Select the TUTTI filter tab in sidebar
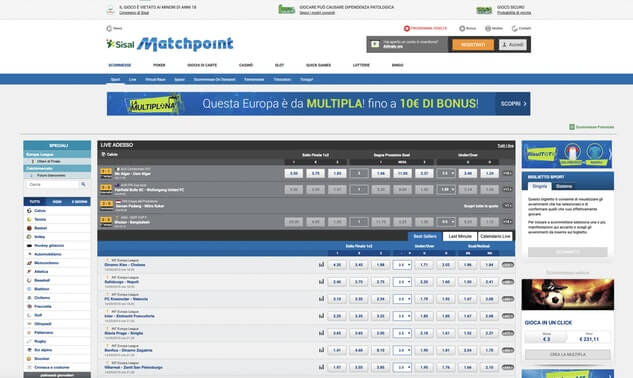 coord(35,202)
